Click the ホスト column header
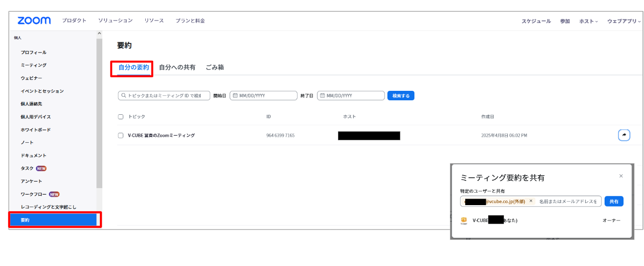Image resolution: width=644 pixels, height=266 pixels. point(349,117)
